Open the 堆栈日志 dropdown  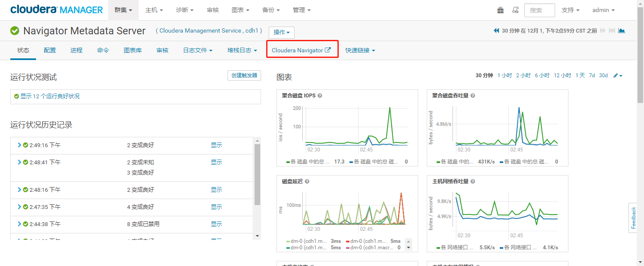242,50
